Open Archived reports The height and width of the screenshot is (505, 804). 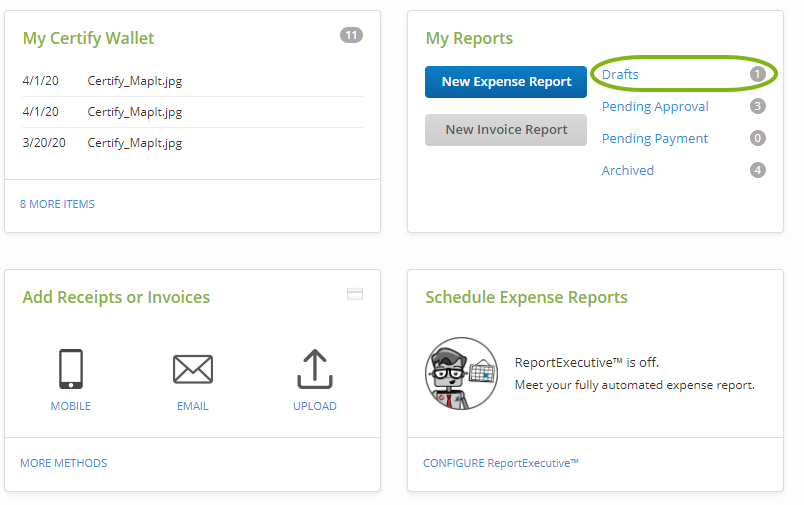coord(628,170)
